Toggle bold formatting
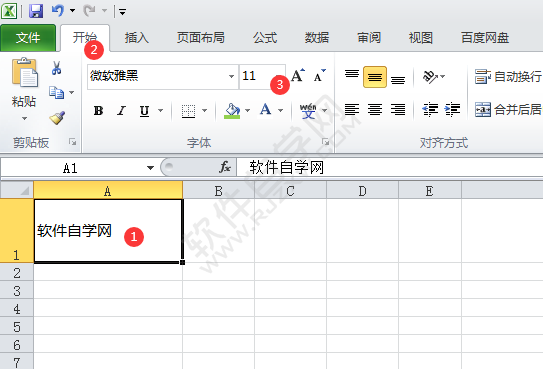 [x=98, y=111]
